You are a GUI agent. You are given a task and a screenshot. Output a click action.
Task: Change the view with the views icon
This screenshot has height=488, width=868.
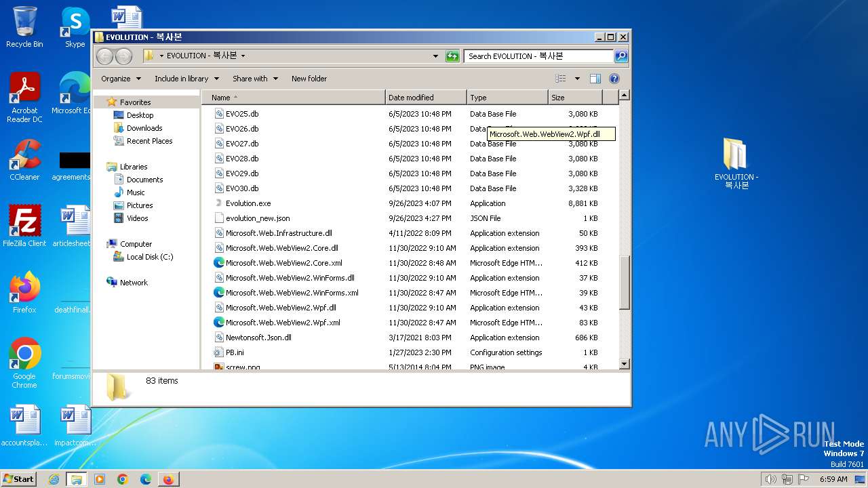coord(561,79)
